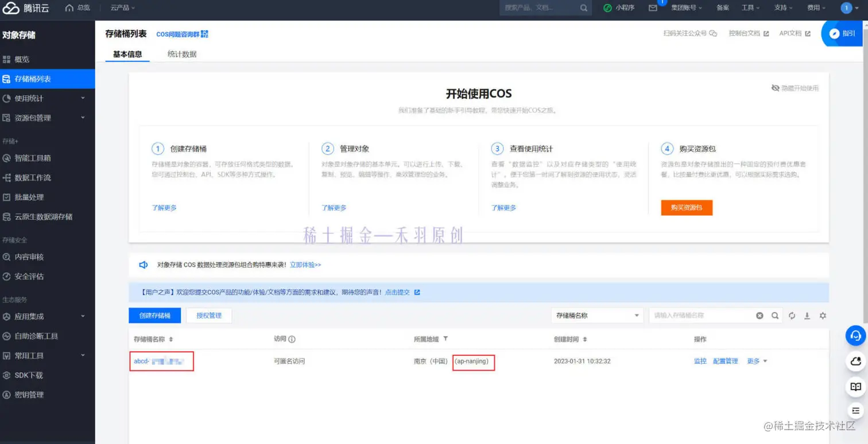Click the 立即体验>> promo link
The image size is (868, 444).
pos(305,265)
